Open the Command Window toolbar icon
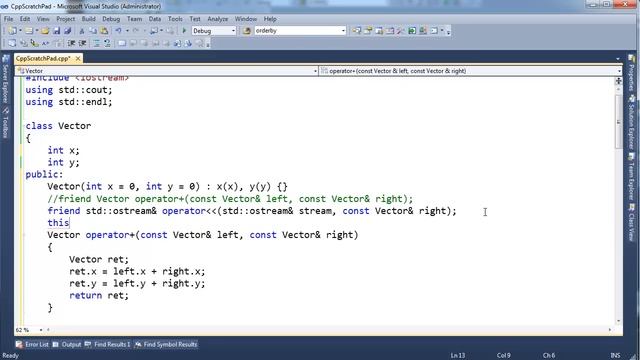640x360 pixels. (x=434, y=31)
